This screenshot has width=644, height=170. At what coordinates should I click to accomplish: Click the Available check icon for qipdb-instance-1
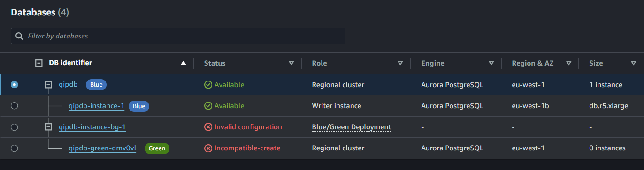click(x=208, y=106)
